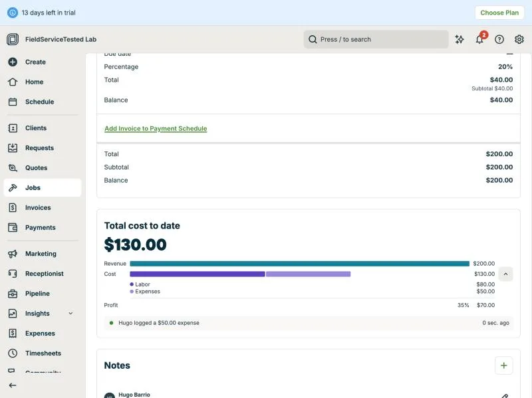The width and height of the screenshot is (532, 398).
Task: Click the Quotes magnifier icon
Action: coord(13,168)
